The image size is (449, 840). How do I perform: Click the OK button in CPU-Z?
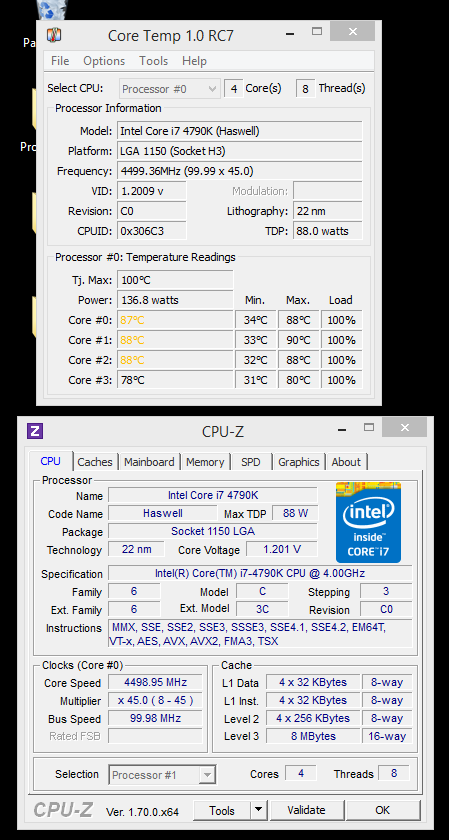383,810
